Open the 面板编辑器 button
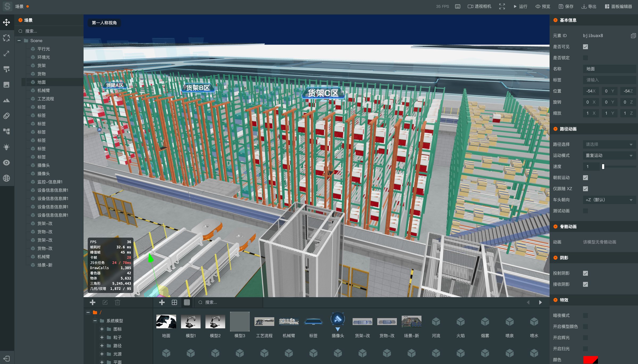This screenshot has height=364, width=638. coord(618,6)
